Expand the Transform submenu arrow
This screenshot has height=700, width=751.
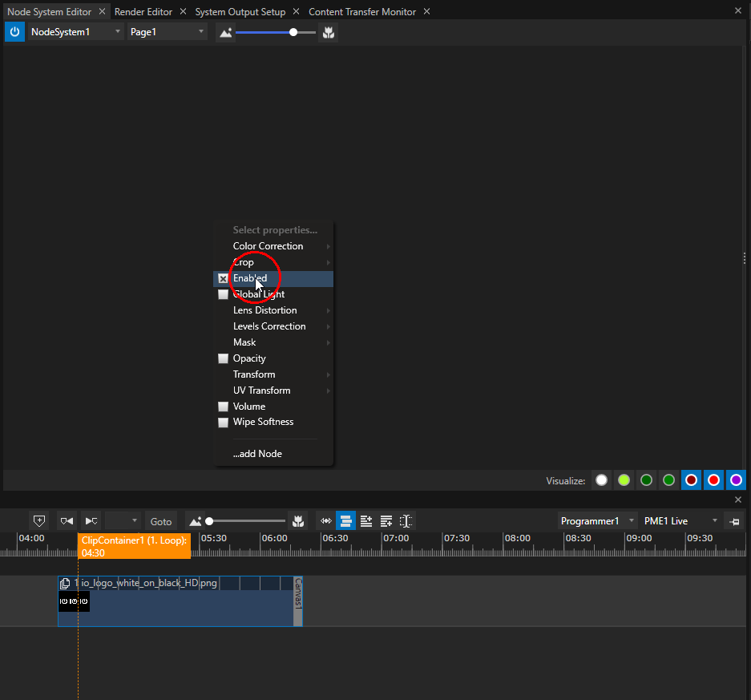[x=328, y=374]
